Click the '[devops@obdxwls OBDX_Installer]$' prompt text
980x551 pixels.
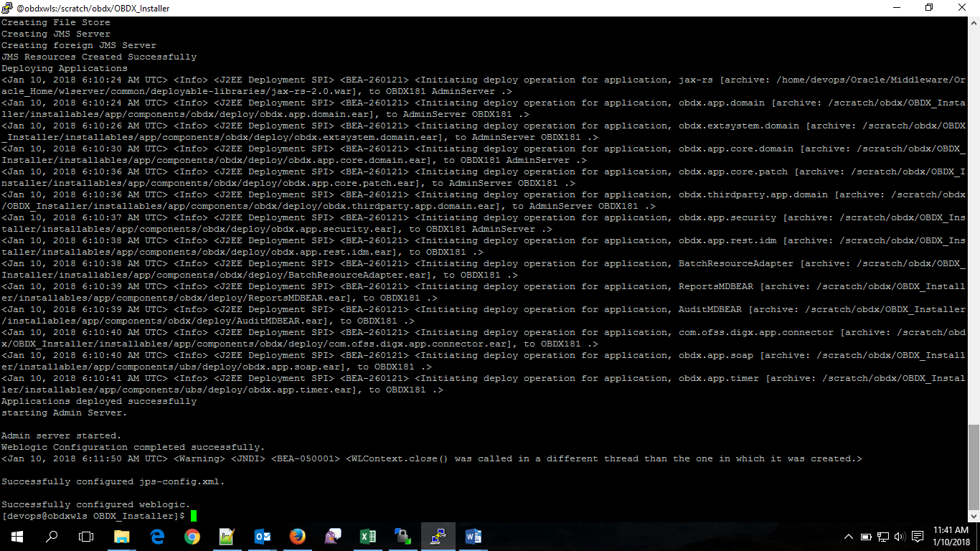click(93, 516)
